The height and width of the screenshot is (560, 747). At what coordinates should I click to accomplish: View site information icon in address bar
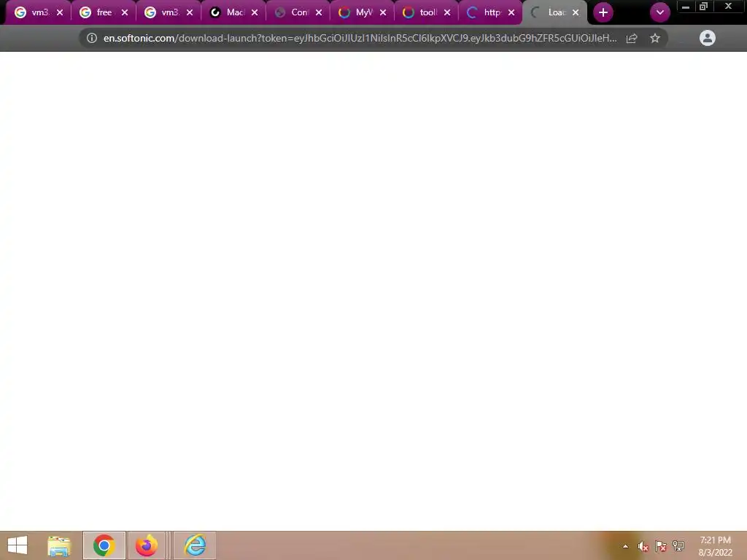[x=92, y=38]
